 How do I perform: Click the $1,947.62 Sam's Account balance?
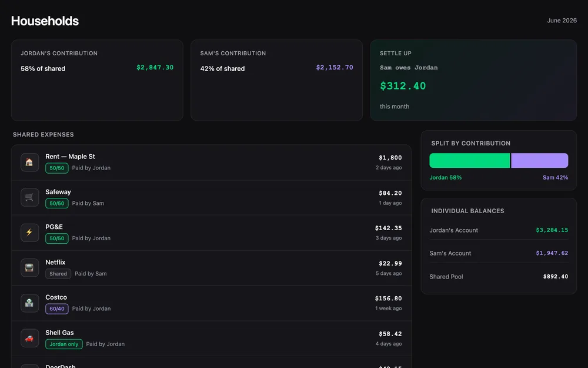(x=552, y=253)
